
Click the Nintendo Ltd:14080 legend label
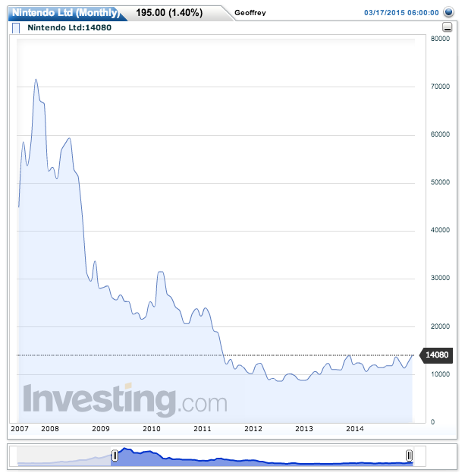(x=63, y=29)
